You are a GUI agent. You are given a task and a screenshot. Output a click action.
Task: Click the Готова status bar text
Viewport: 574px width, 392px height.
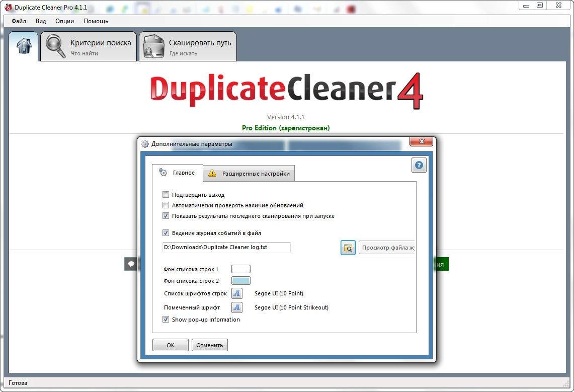[18, 383]
